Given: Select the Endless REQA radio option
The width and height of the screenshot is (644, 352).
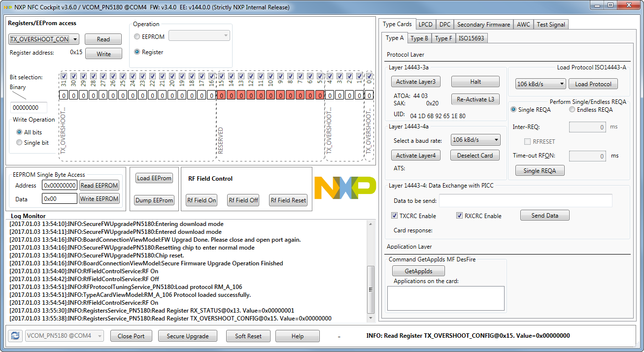Looking at the screenshot, I should click(x=572, y=110).
